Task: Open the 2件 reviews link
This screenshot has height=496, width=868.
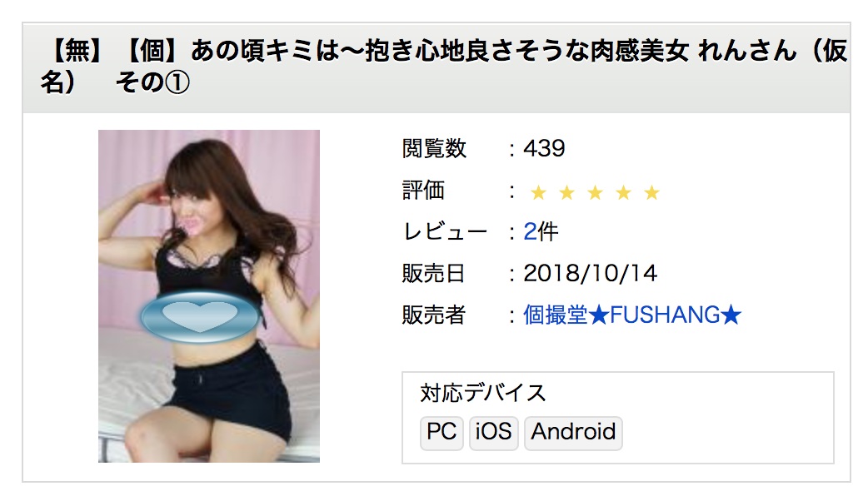Action: point(541,231)
